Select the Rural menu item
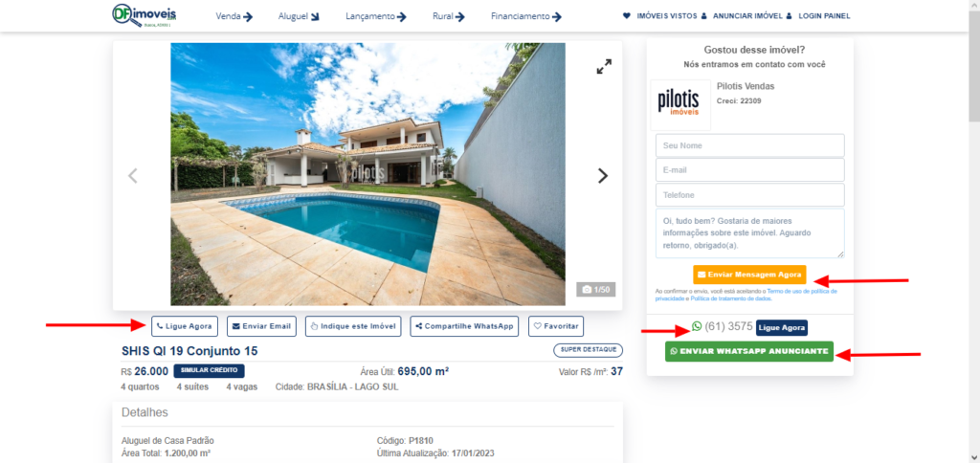Screen dimensions: 980x463 pyautogui.click(x=449, y=17)
